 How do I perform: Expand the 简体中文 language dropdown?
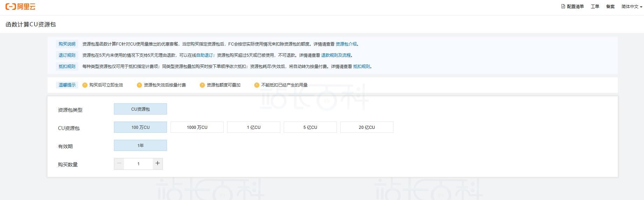632,7
